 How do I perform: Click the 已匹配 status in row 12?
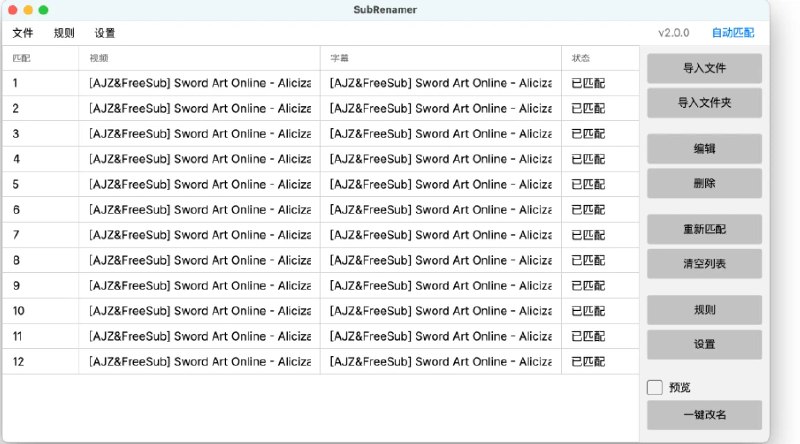pos(588,362)
